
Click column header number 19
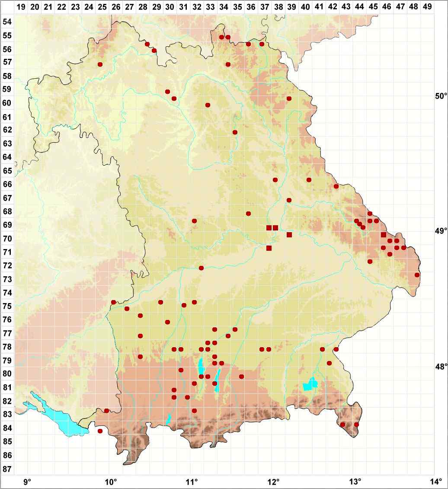pos(21,7)
